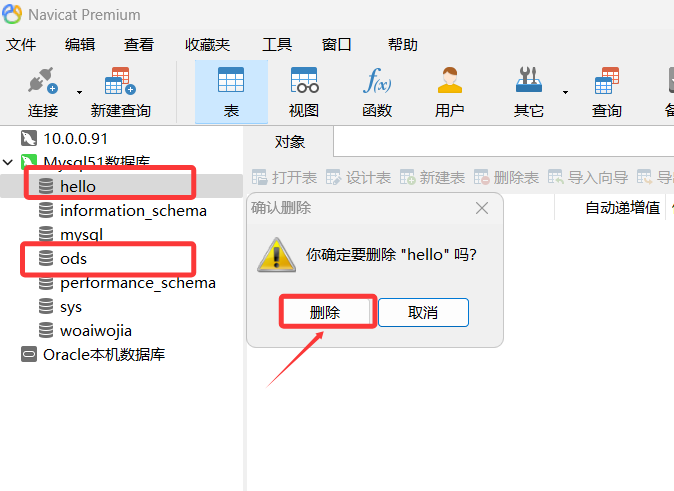Click the Connection plug icon
The width and height of the screenshot is (674, 491).
click(x=43, y=80)
